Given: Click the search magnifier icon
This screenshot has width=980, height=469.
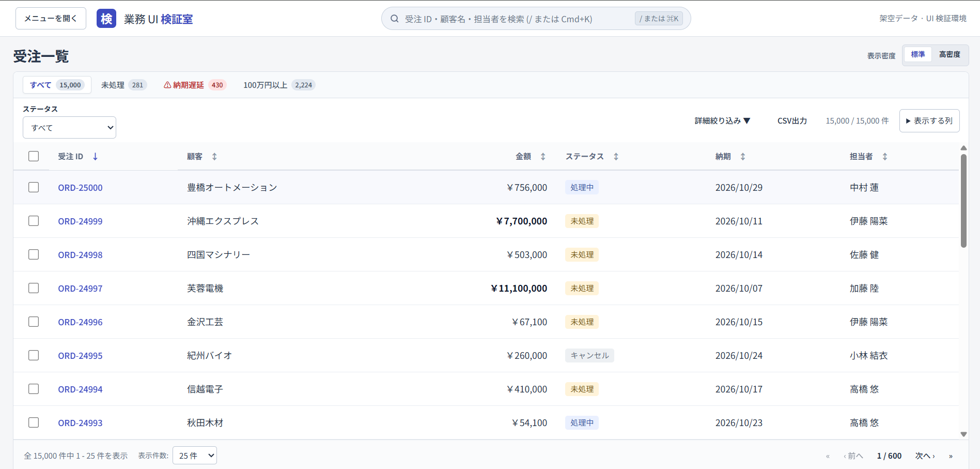Looking at the screenshot, I should coord(394,19).
